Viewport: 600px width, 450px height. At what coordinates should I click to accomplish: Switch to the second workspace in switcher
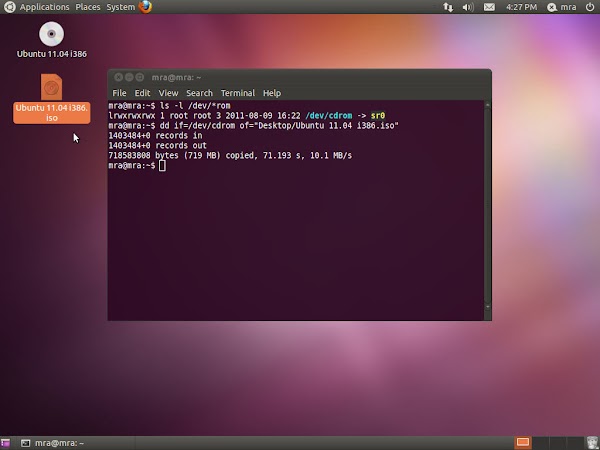tap(540, 443)
